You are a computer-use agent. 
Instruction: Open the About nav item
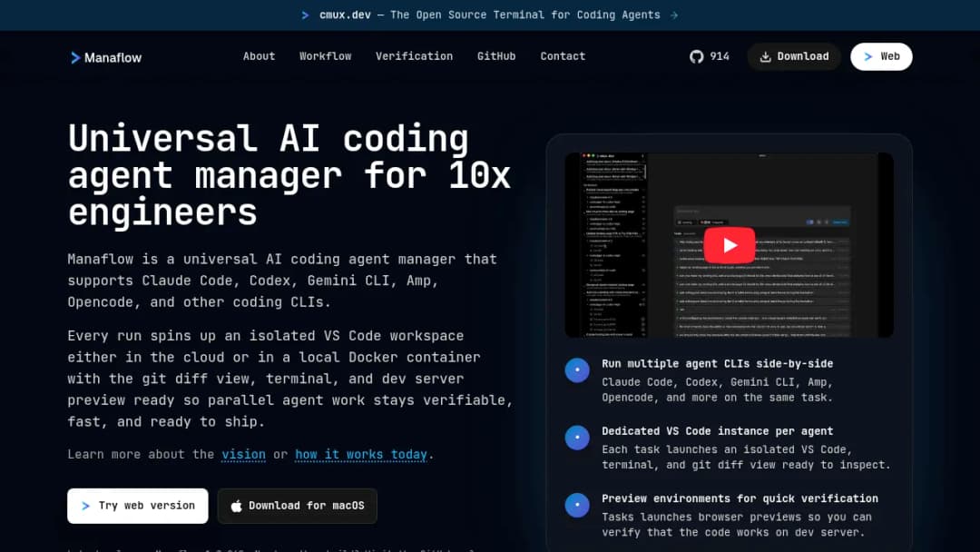coord(259,56)
